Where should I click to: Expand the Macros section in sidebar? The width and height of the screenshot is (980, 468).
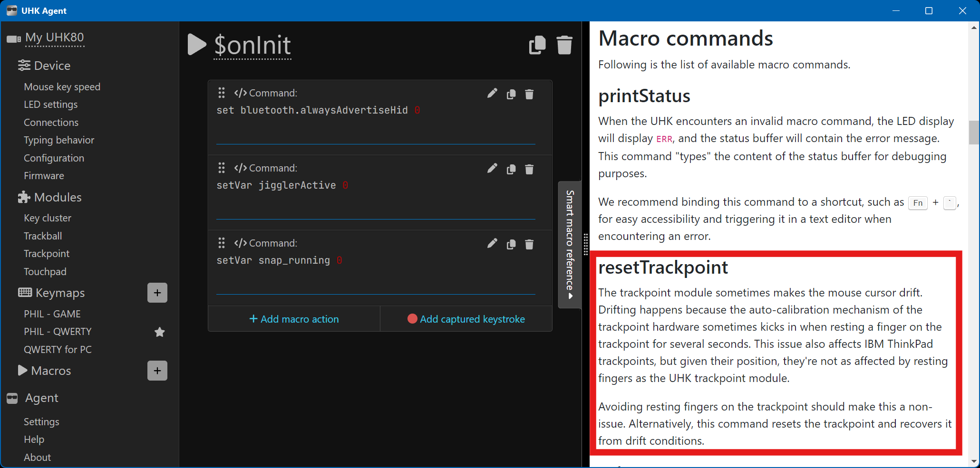pyautogui.click(x=22, y=371)
